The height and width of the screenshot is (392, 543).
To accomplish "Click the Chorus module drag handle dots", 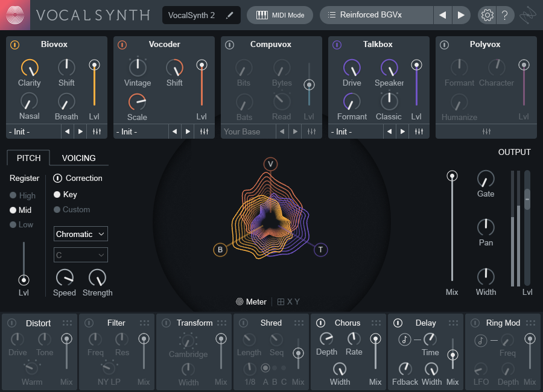I will tap(376, 323).
